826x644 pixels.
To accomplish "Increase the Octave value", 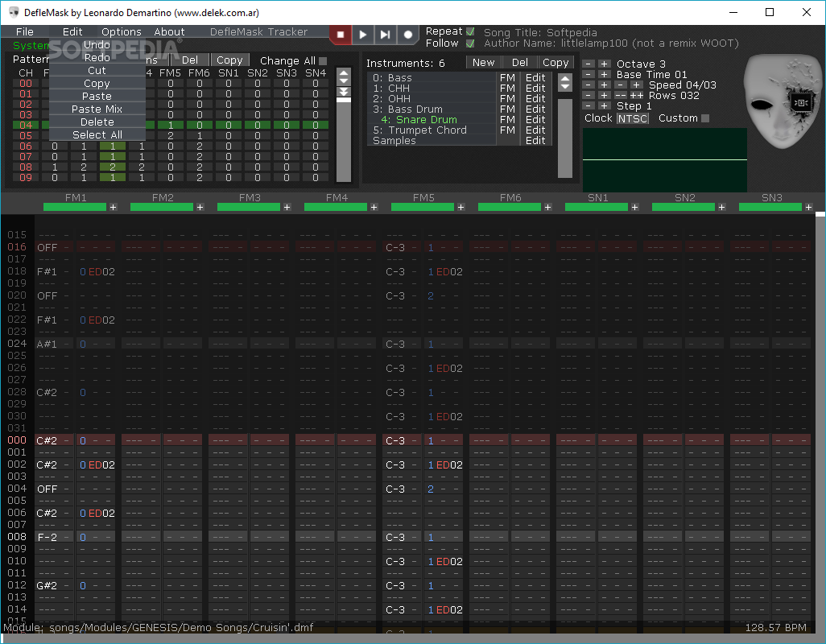I will (605, 64).
